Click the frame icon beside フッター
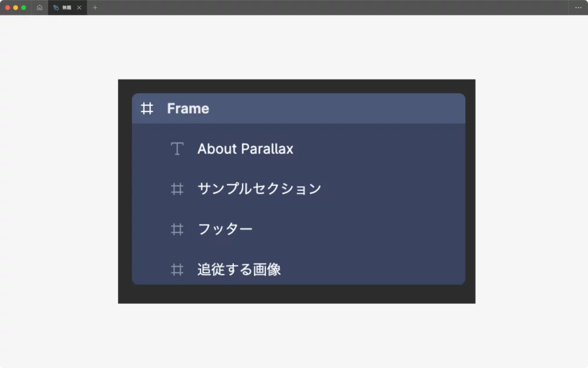This screenshot has height=368, width=588. [177, 230]
